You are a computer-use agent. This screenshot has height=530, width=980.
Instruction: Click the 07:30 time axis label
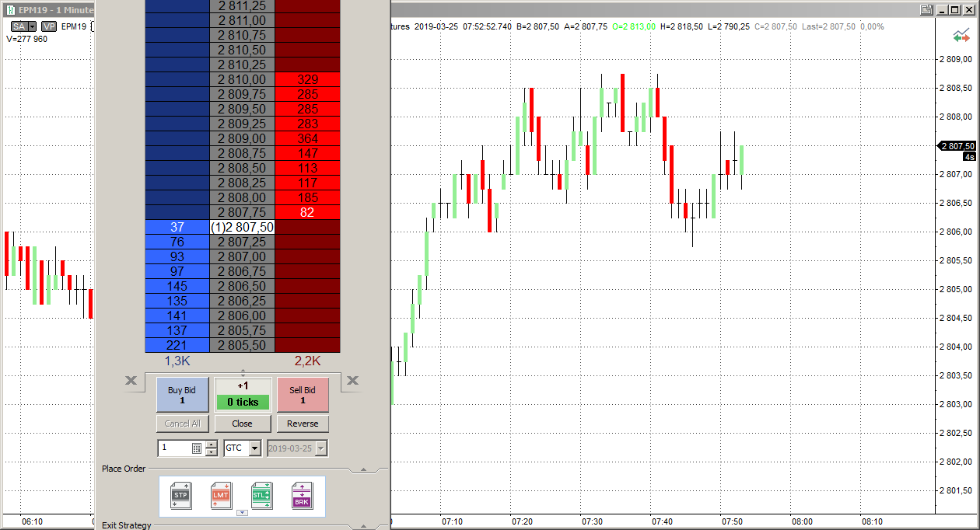pyautogui.click(x=592, y=521)
